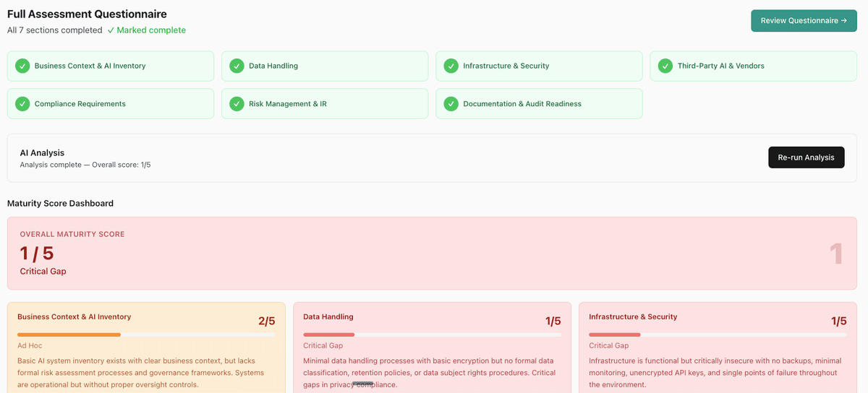Click the AI Analysis heading
868x393 pixels.
pos(42,153)
